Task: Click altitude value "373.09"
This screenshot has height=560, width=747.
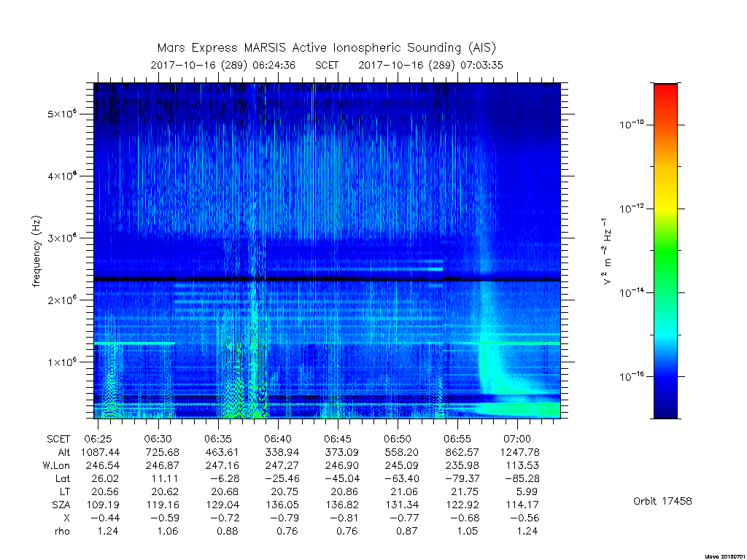Action: tap(341, 452)
